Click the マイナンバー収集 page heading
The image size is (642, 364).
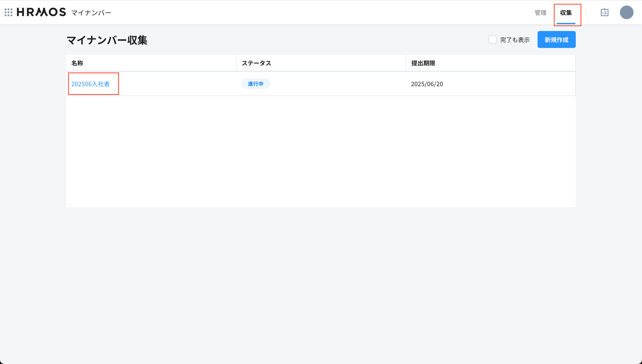click(107, 40)
